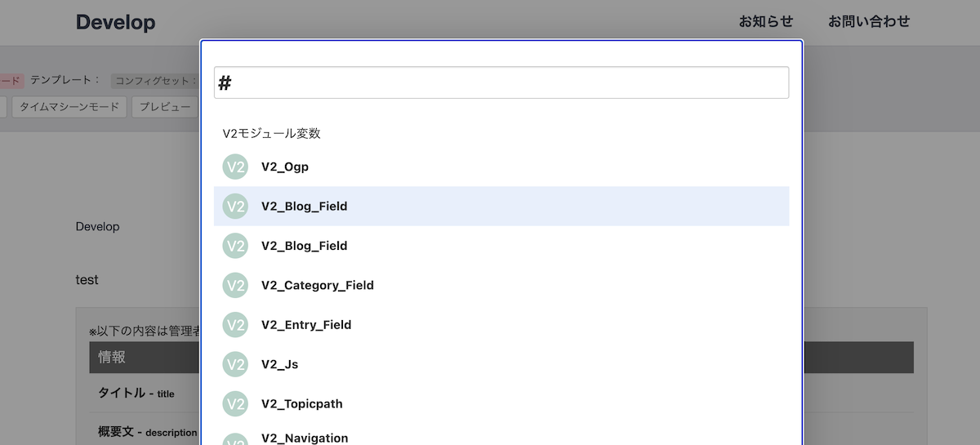Click the V2 icon beside V2_Topicpath
Screen dimensions: 980x445
click(235, 403)
